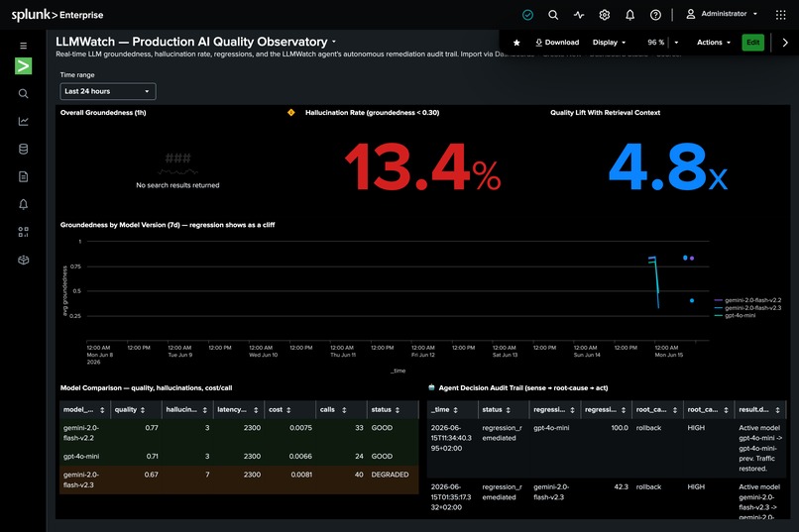The image size is (799, 532).
Task: Click the purple data point on the chart
Action: point(692,259)
